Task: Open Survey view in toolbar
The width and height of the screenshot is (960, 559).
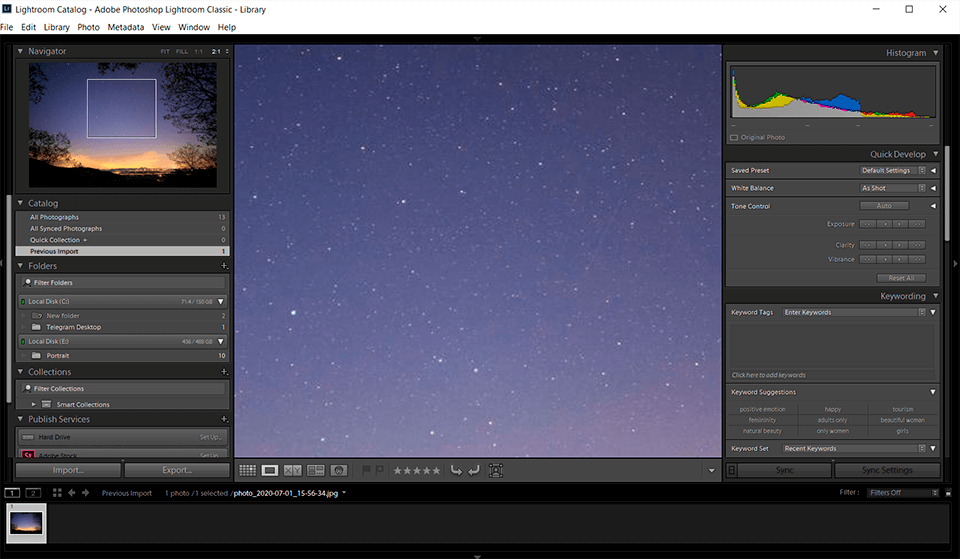Action: (x=315, y=470)
